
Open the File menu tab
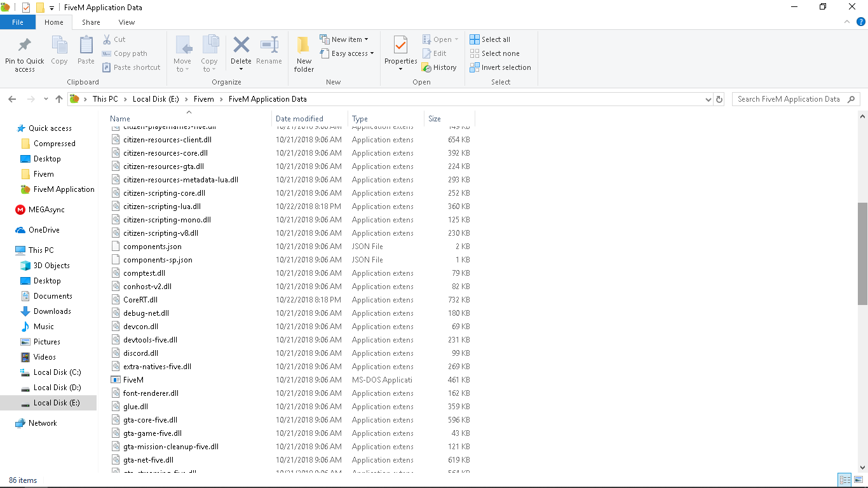pyautogui.click(x=17, y=22)
